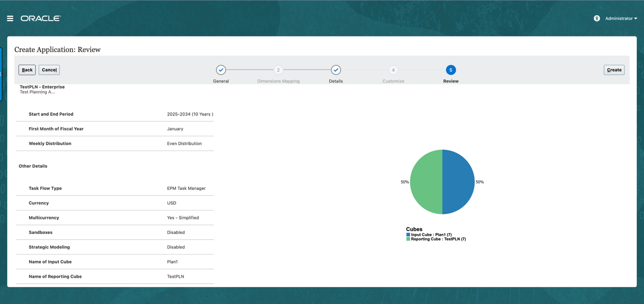Open the accessibility settings icon
Viewport: 644px width, 304px height.
coord(597,18)
